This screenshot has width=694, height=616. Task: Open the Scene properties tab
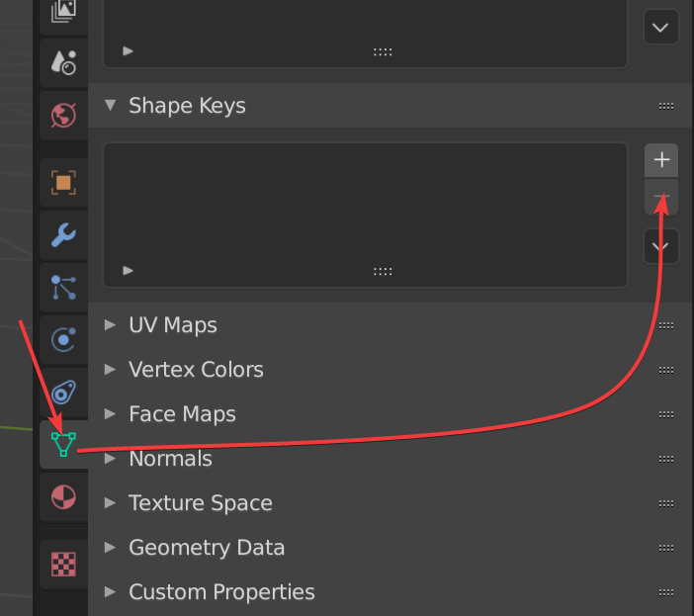tap(64, 62)
